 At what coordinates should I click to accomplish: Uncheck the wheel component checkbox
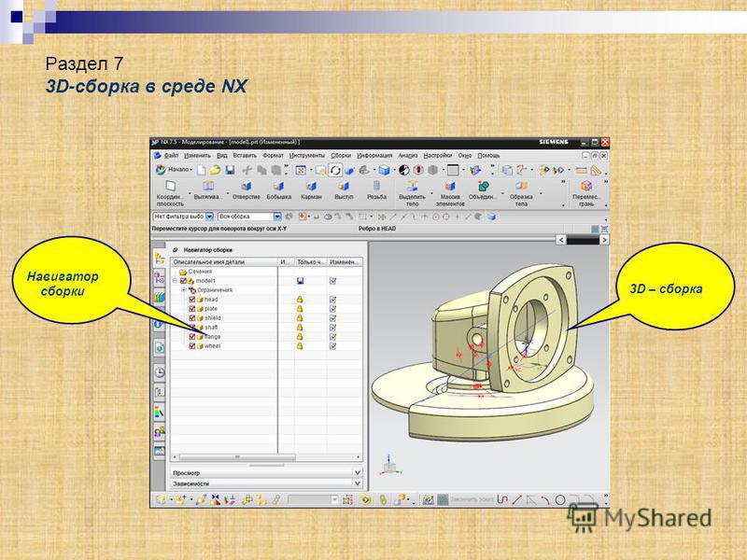(x=192, y=346)
